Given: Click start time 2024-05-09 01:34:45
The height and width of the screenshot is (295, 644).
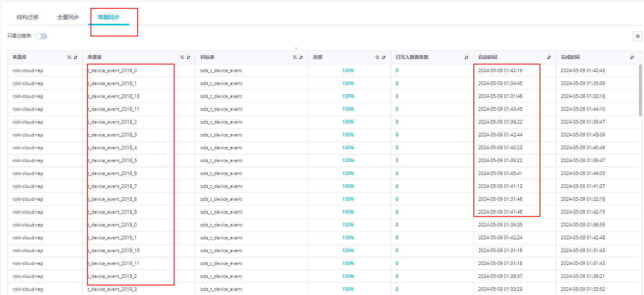Looking at the screenshot, I should click(x=500, y=83).
